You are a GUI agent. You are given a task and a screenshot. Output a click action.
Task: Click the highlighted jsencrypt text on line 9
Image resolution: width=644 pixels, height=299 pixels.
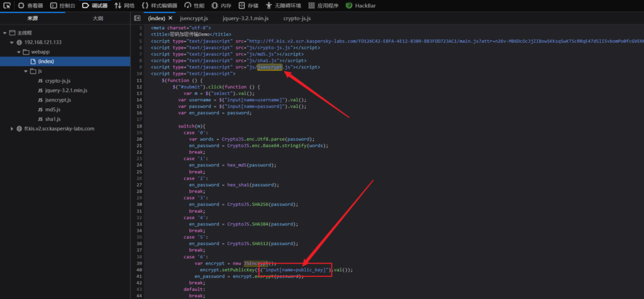click(x=270, y=67)
